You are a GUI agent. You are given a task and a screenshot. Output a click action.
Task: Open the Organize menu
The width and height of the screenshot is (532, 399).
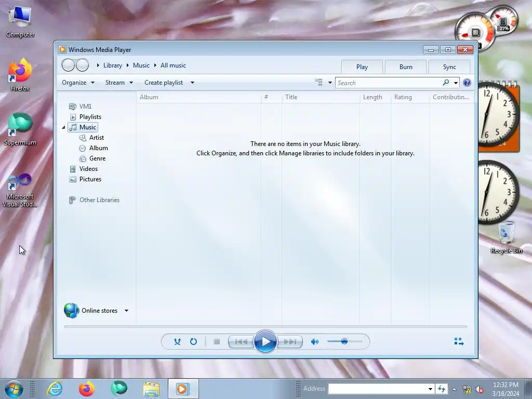coord(78,83)
